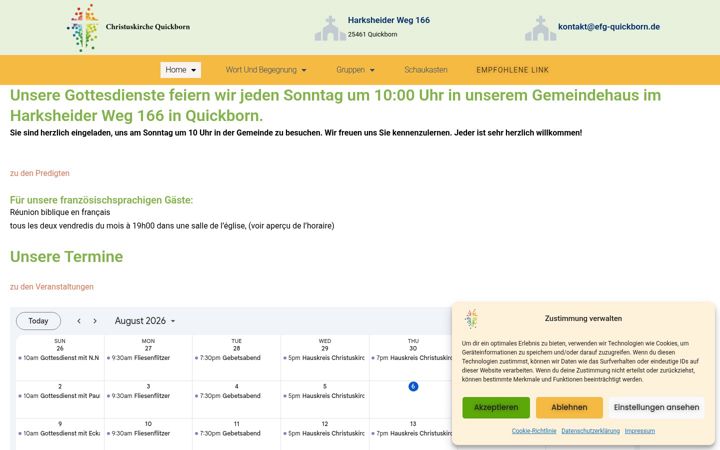Open the EMPFOHLENE LINK menu item
This screenshot has height=450, width=720.
[x=512, y=70]
